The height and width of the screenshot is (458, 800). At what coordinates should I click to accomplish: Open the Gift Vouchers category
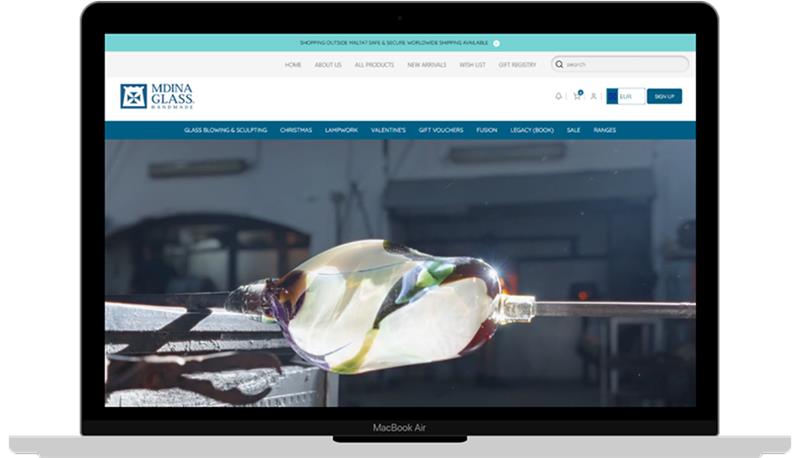(438, 130)
